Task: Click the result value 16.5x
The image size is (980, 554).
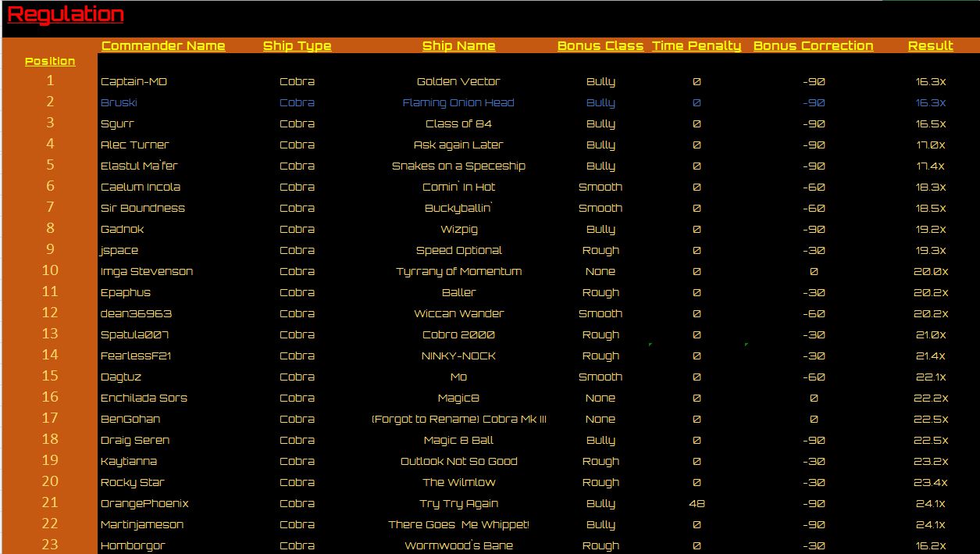Action: (x=931, y=123)
